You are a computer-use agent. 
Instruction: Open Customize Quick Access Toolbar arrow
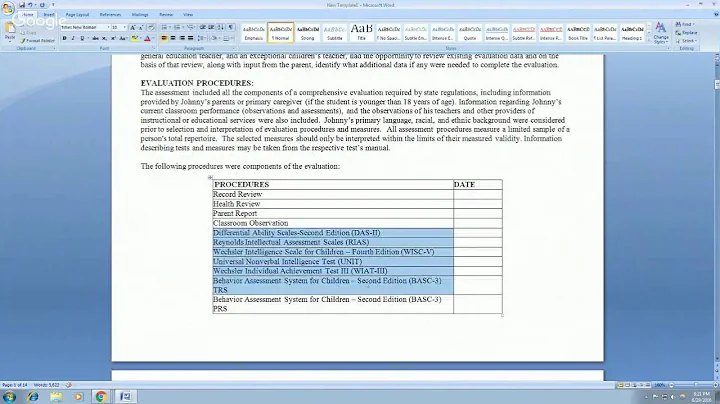(53, 5)
